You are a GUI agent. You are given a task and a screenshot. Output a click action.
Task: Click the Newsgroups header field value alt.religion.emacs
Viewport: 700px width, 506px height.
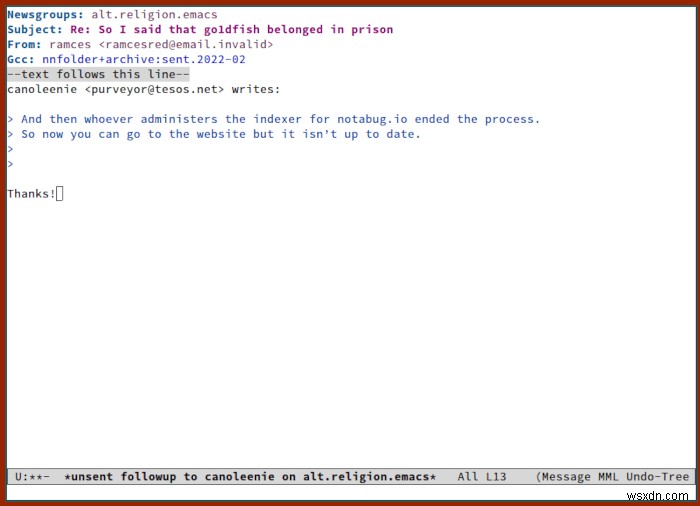[x=154, y=15]
